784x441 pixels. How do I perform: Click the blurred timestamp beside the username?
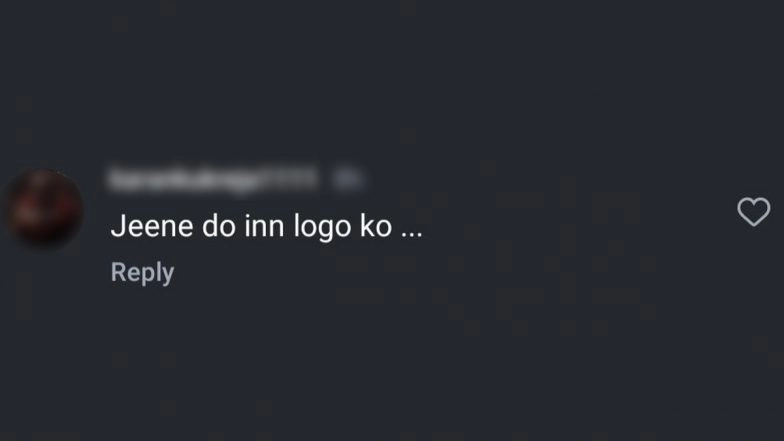348,179
